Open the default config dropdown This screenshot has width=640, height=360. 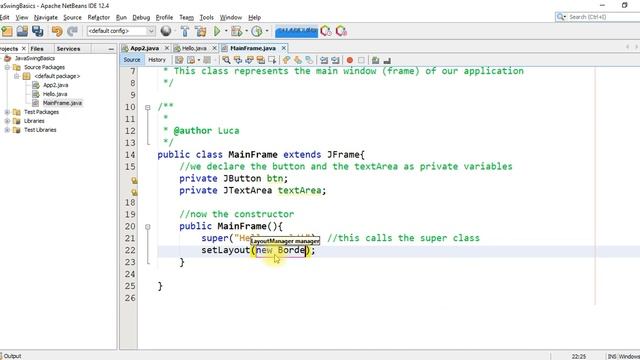click(121, 31)
